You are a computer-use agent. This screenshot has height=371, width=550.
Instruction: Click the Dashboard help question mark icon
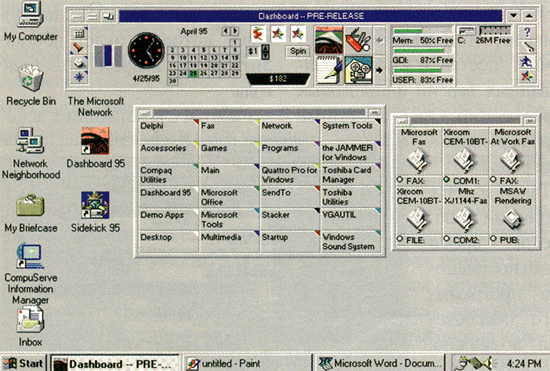coord(527,33)
